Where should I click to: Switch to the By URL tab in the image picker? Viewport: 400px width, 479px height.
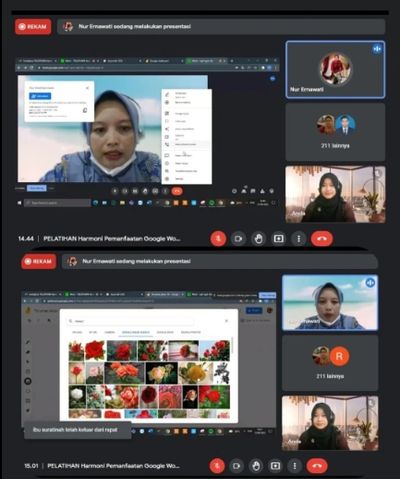tap(93, 332)
